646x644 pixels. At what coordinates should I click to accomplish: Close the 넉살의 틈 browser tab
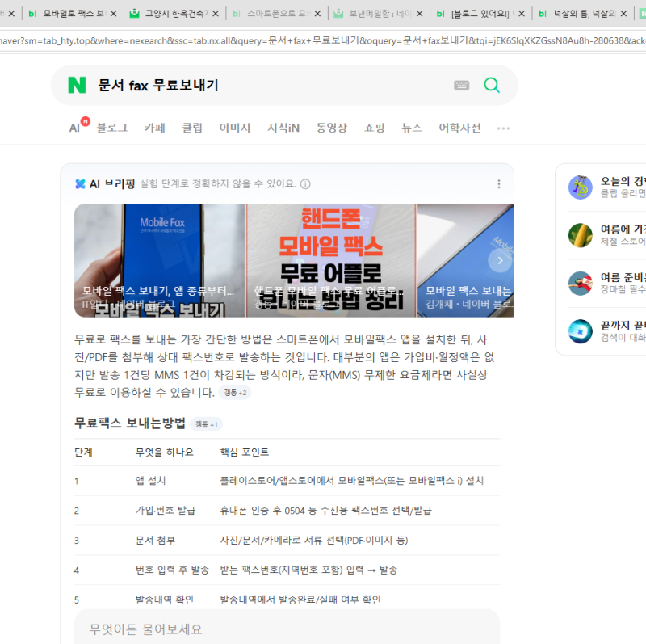(x=623, y=14)
